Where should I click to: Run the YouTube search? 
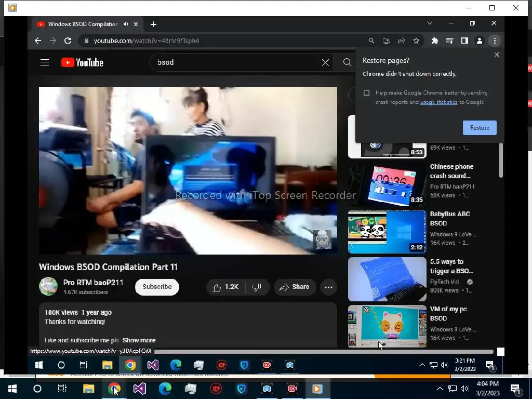[x=347, y=62]
